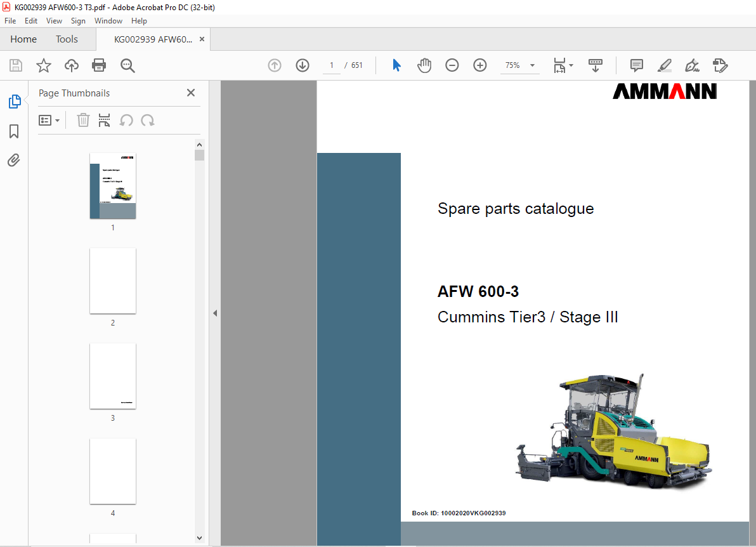Click the page number input field

(x=331, y=65)
